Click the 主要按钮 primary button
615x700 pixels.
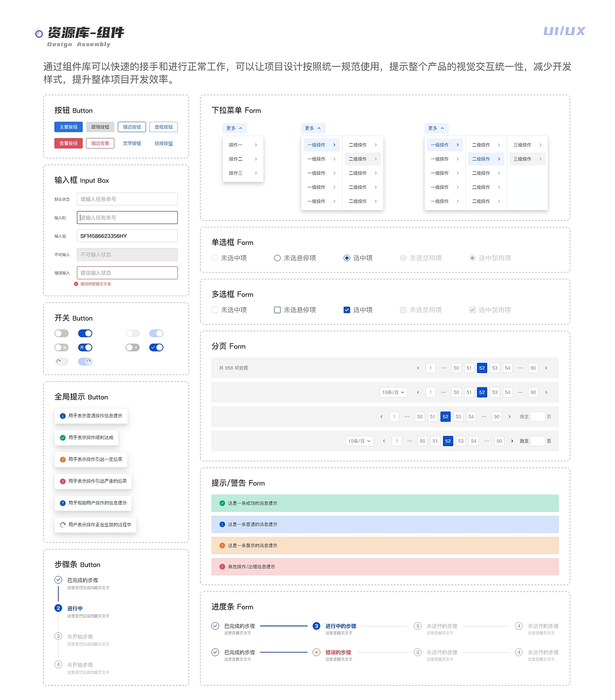coord(68,127)
